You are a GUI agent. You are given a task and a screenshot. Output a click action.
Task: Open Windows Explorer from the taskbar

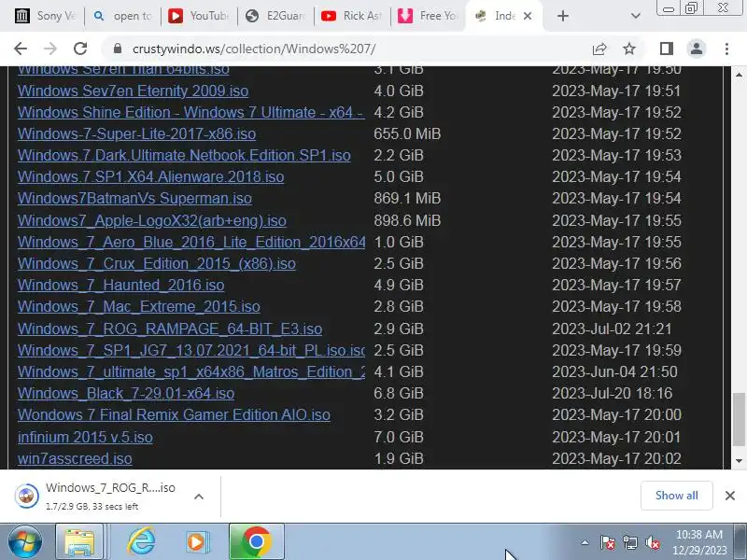79,541
